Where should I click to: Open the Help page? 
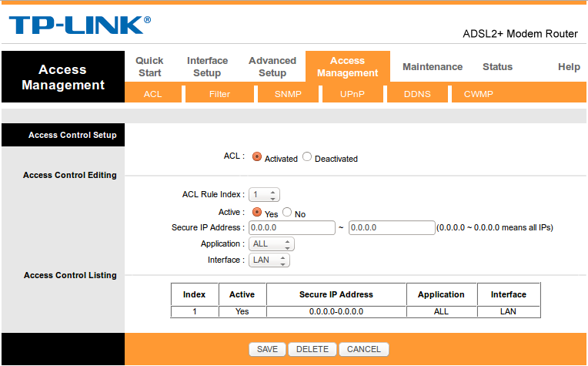(569, 67)
